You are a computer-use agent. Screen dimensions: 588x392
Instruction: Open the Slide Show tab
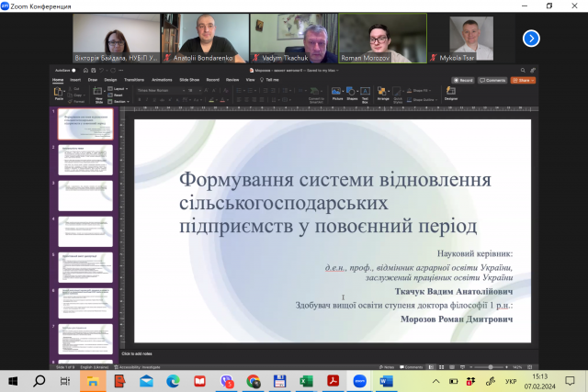(189, 80)
